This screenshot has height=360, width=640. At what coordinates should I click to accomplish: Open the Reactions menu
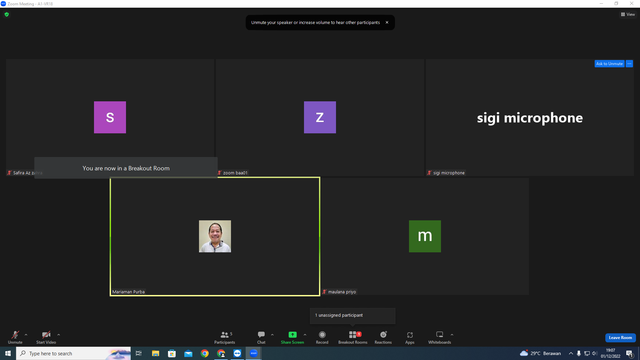pyautogui.click(x=383, y=337)
